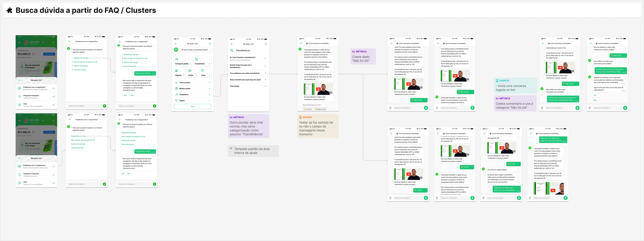Viewport: 644px width, 241px height.
Task: Click the hand-with-money icon beside Empréstimo
Action: coord(176,94)
